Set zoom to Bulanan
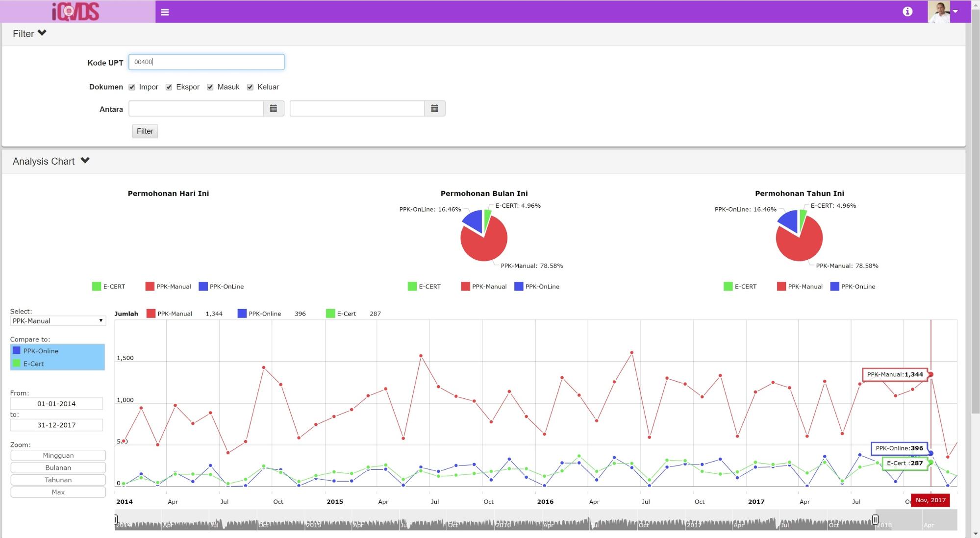Image resolution: width=980 pixels, height=538 pixels. point(58,467)
